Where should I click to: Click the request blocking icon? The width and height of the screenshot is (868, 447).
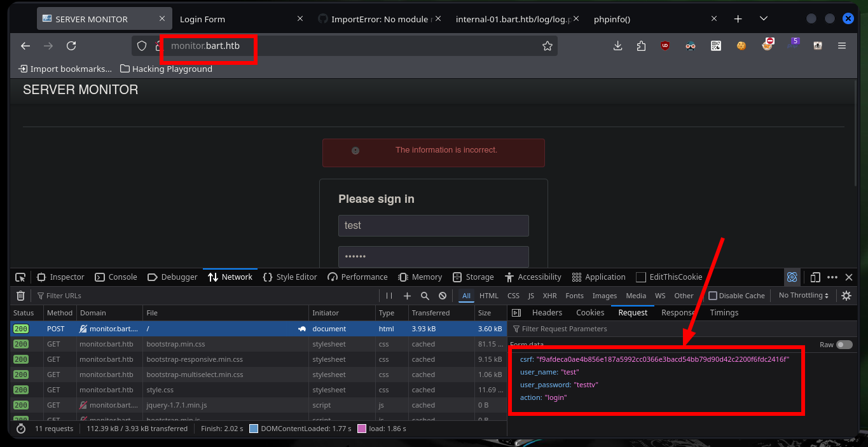[443, 296]
